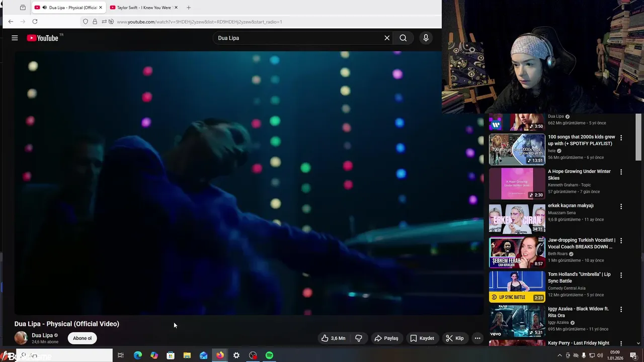
Task: Dislike the video
Action: 359,338
